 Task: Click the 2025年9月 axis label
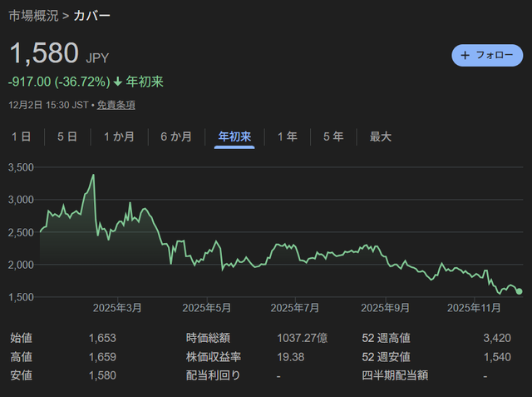click(385, 308)
